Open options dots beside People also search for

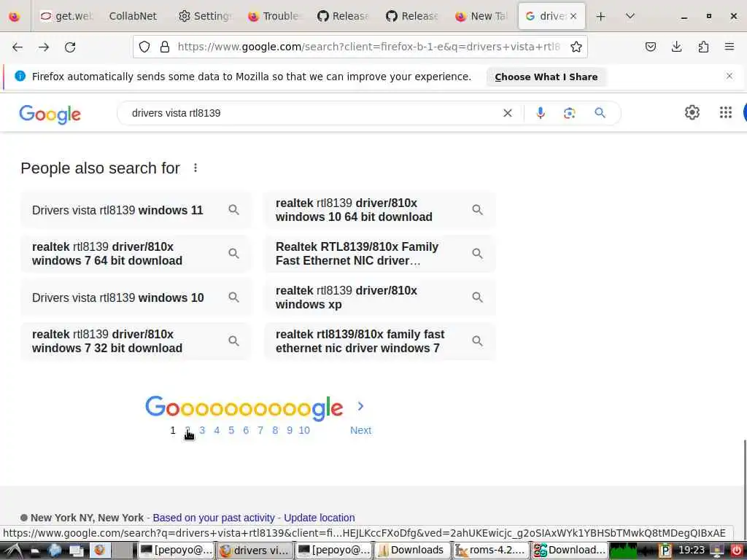(x=196, y=168)
